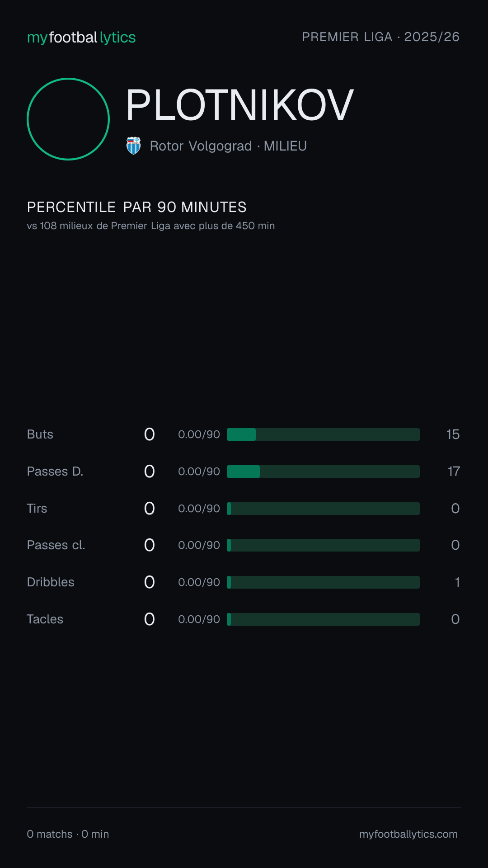Click the 0 matchs 0 min footer text
Screen dimensions: 488x868
point(68,834)
